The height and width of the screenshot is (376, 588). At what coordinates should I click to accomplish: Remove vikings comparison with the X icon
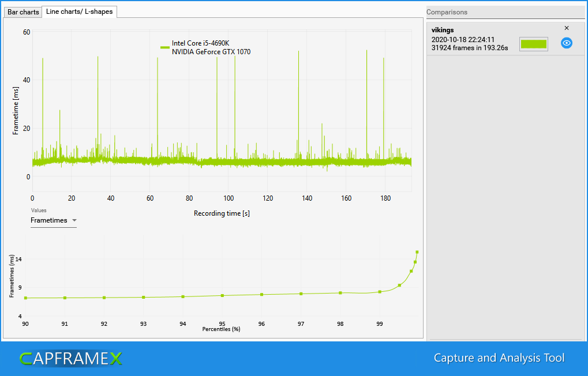point(566,28)
